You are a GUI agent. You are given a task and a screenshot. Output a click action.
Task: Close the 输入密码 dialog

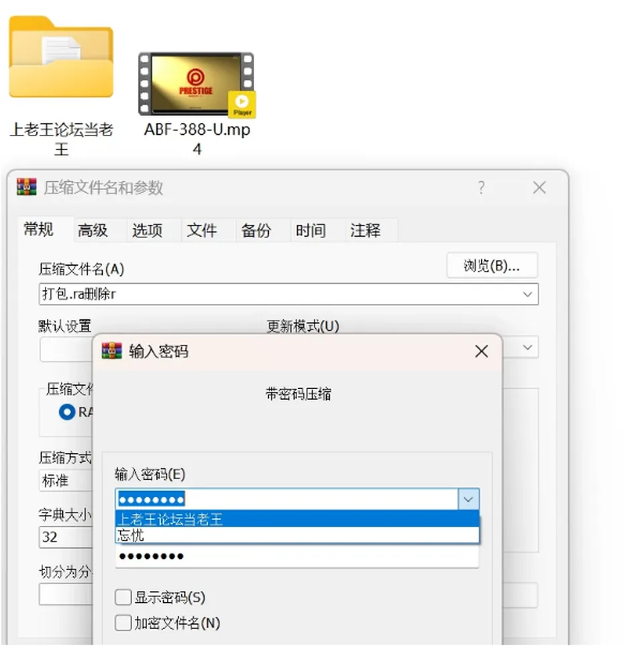click(481, 352)
